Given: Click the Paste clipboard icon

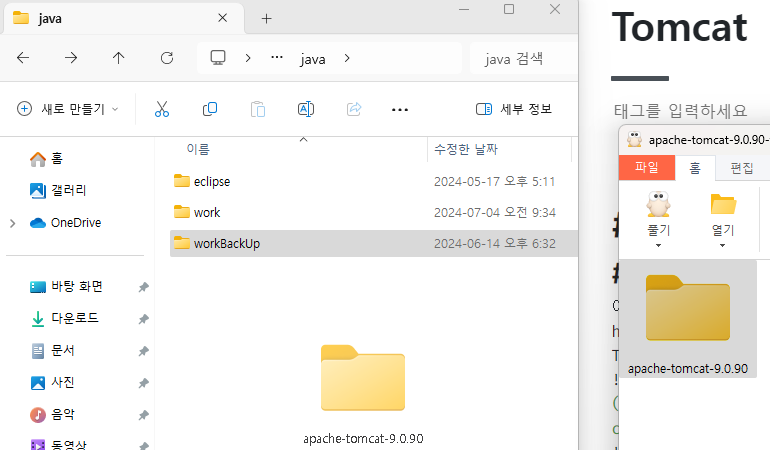Looking at the screenshot, I should click(258, 109).
